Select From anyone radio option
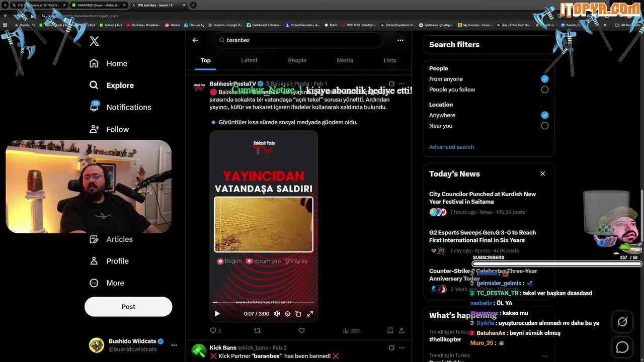This screenshot has width=644, height=362. click(x=544, y=79)
